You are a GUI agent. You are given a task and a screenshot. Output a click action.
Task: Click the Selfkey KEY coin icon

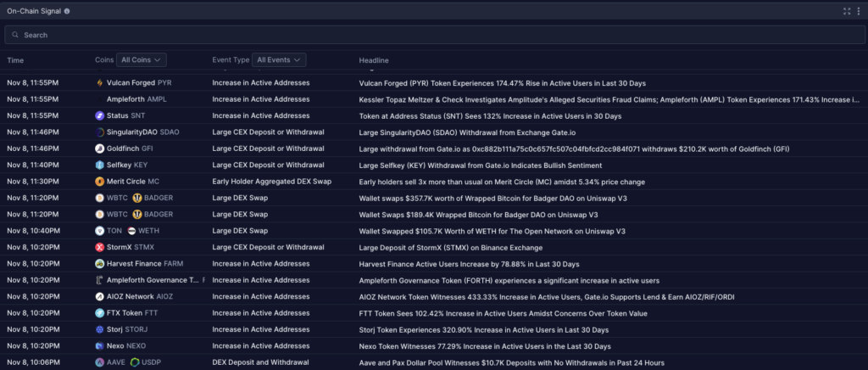(x=100, y=165)
